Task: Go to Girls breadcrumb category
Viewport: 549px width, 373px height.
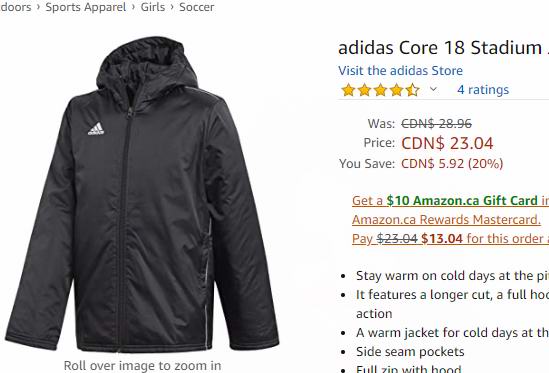Action: [153, 7]
